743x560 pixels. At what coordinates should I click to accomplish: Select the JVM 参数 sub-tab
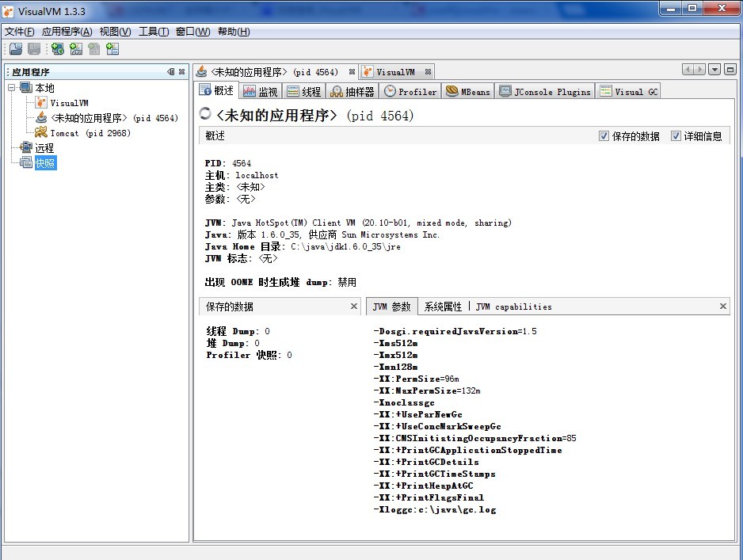(391, 307)
